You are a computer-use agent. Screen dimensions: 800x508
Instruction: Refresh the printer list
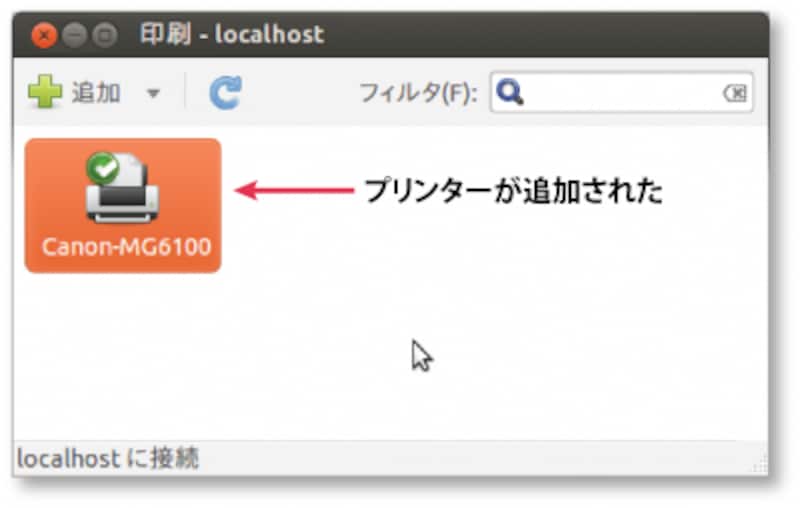[x=226, y=93]
